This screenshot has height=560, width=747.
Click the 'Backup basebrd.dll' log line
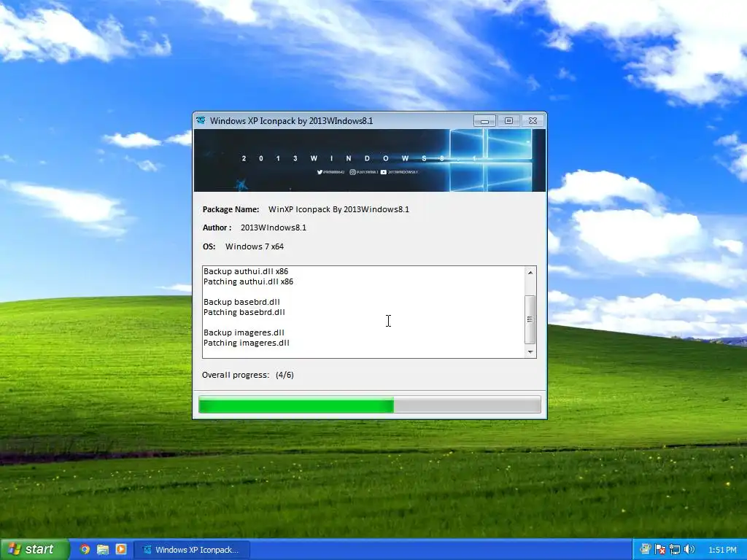click(x=241, y=302)
